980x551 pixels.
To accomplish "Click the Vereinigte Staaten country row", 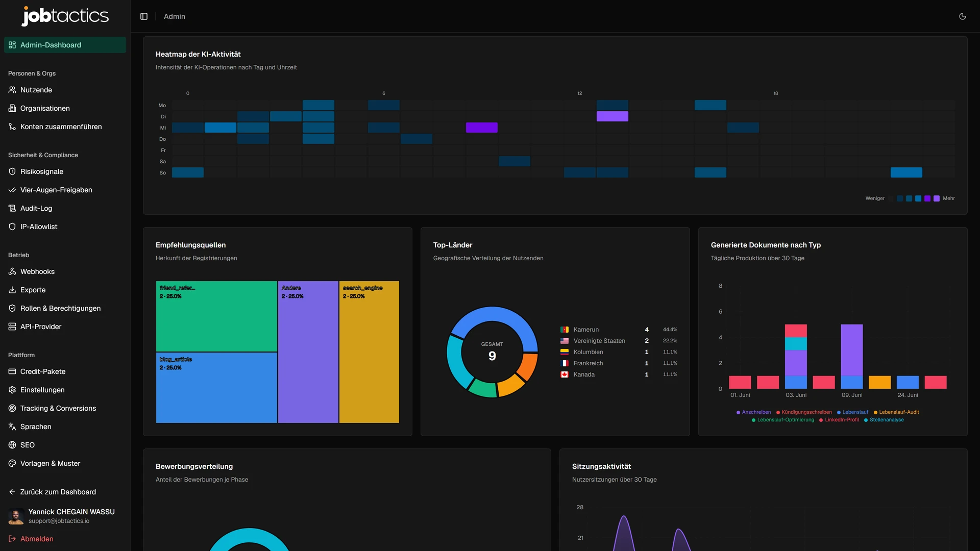I will [619, 341].
